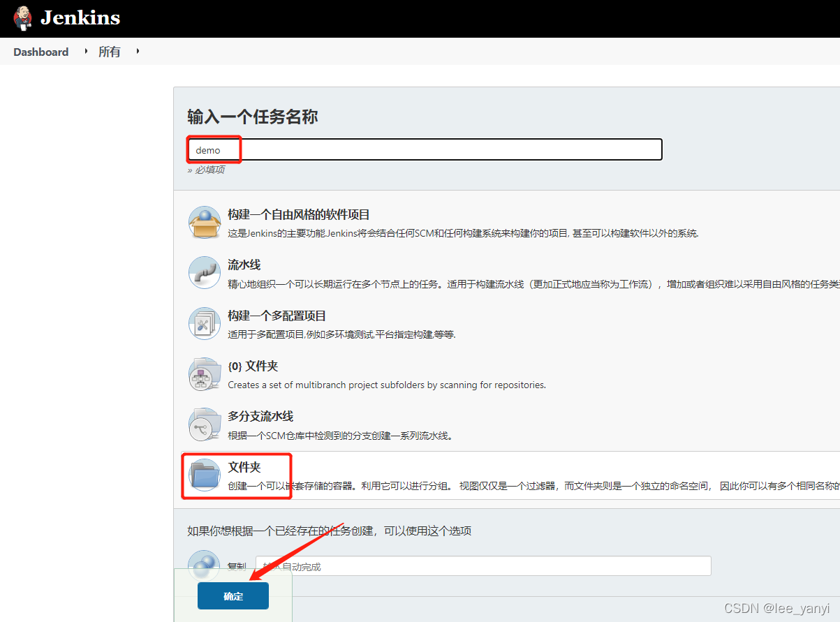Choose the 流水线 item type
840x622 pixels.
point(244,265)
